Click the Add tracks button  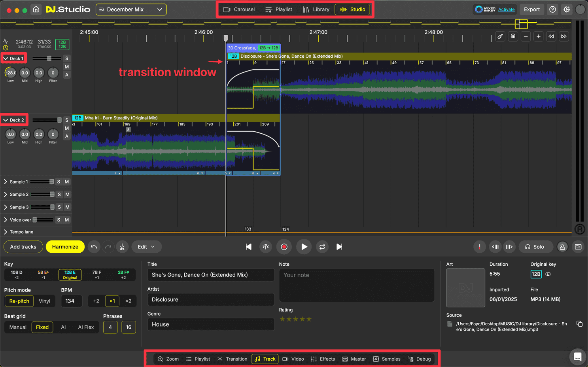coord(23,247)
